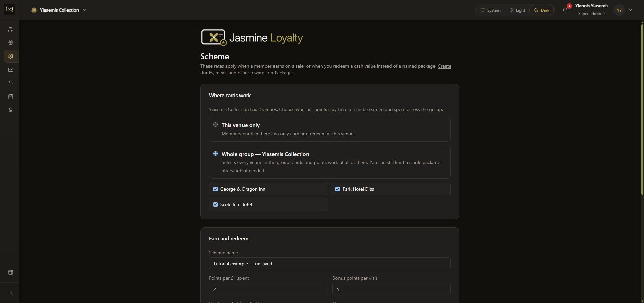Screen dimensions: 644x303
Task: Select the gear scheme settings sidebar icon
Action: (11, 56)
